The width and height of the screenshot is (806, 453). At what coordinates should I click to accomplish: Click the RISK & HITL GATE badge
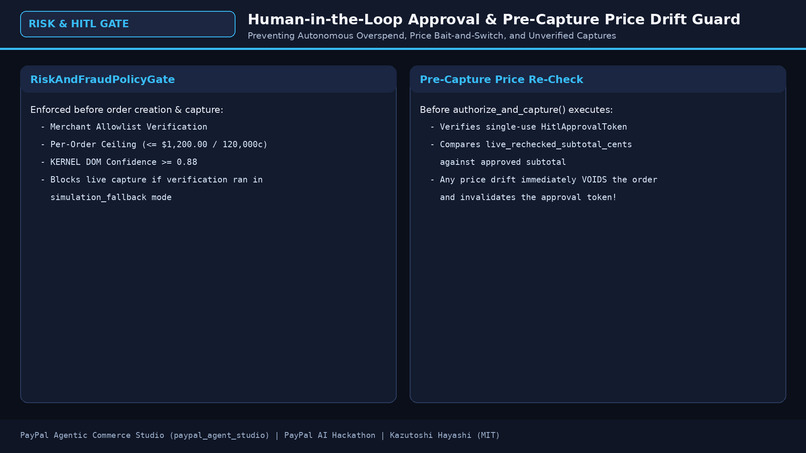(127, 24)
